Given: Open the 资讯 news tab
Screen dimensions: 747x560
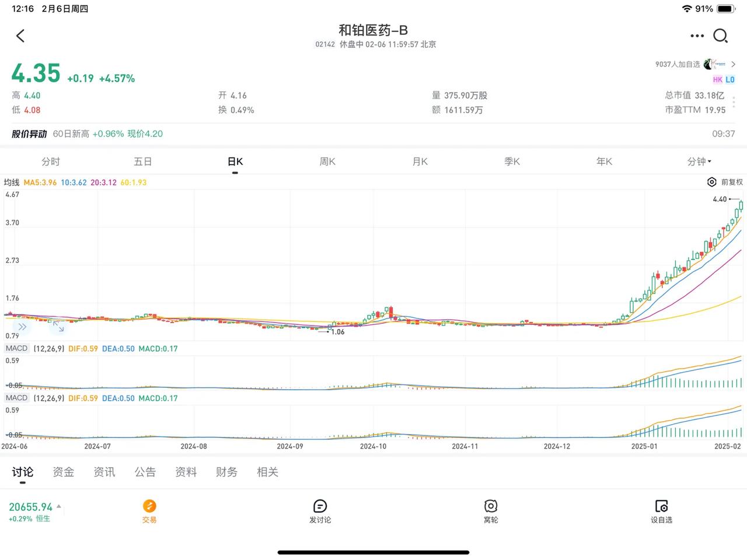Looking at the screenshot, I should click(x=104, y=472).
